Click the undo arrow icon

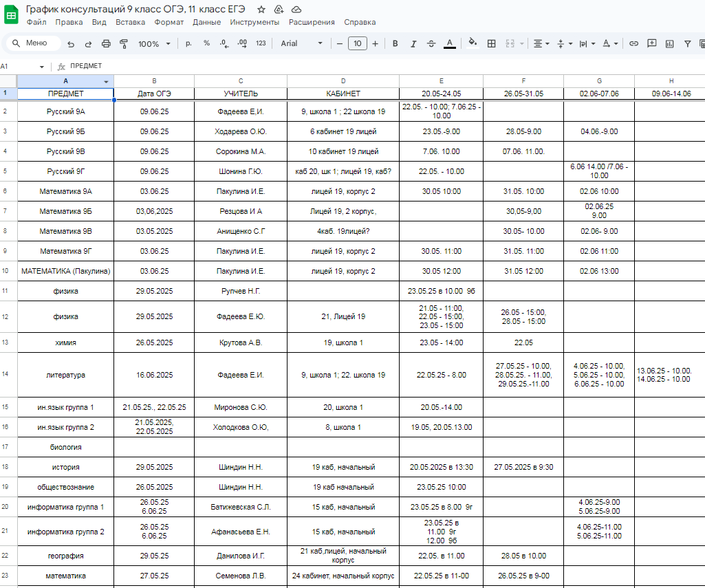click(x=71, y=43)
